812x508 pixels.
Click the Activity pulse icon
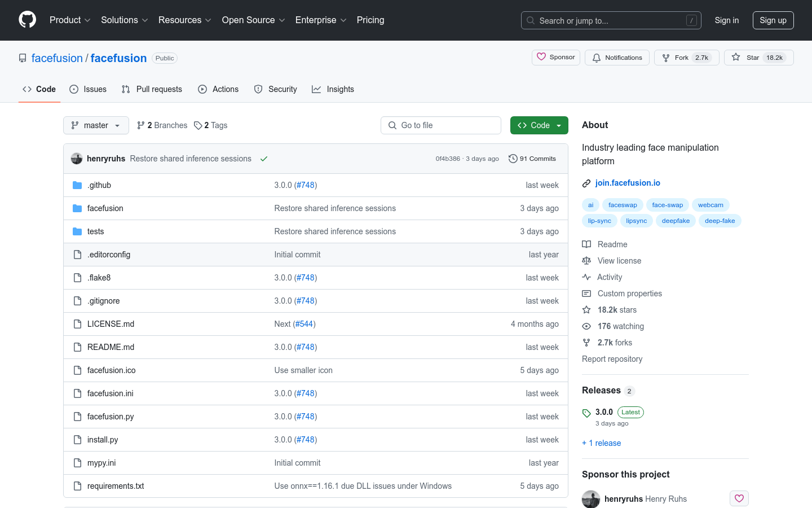(586, 277)
